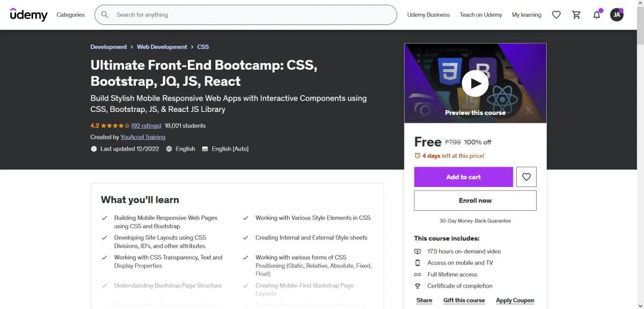The height and width of the screenshot is (309, 644).
Task: Open the wishlist heart in header
Action: [x=556, y=15]
